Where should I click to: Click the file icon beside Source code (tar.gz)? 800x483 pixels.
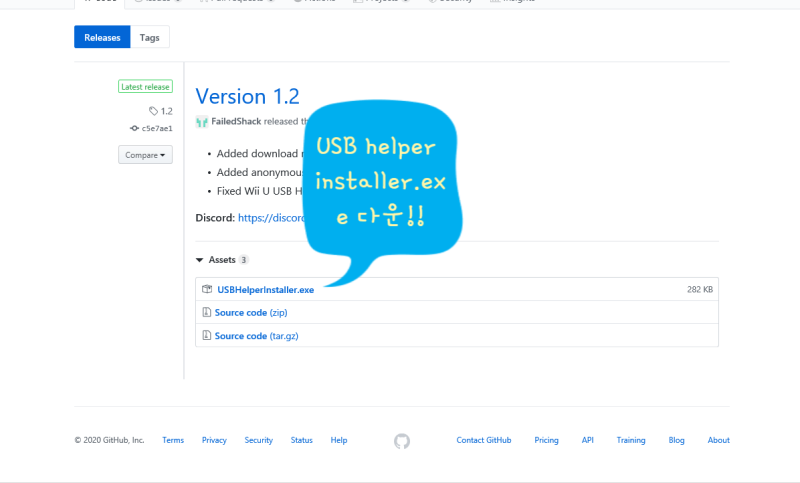207,335
